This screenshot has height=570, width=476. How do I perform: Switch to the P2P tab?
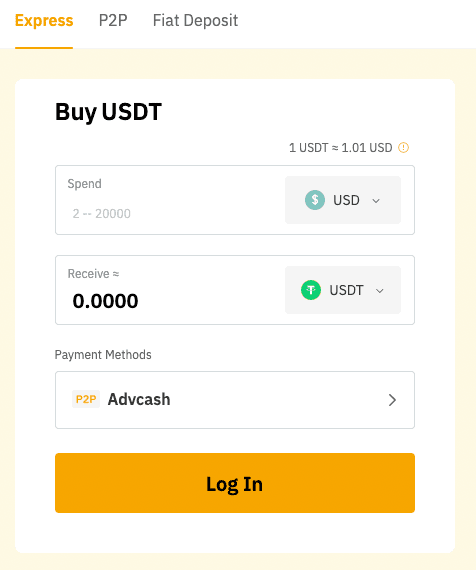point(113,21)
